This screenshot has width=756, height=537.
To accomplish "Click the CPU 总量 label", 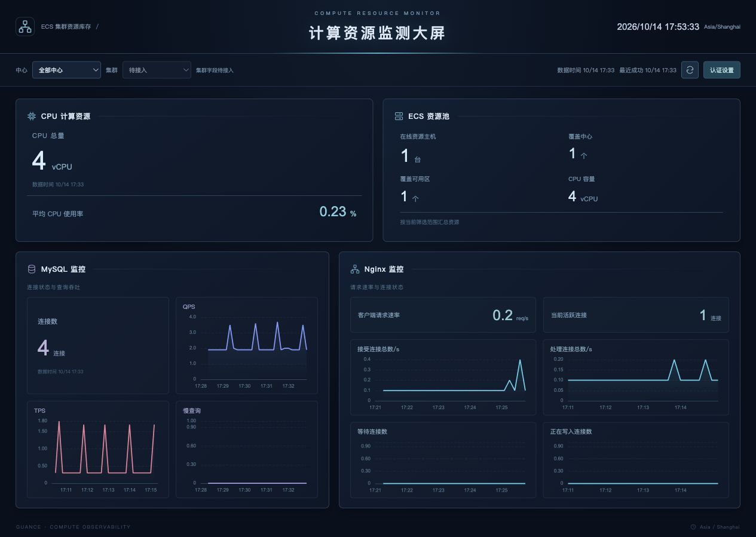I will click(x=48, y=136).
